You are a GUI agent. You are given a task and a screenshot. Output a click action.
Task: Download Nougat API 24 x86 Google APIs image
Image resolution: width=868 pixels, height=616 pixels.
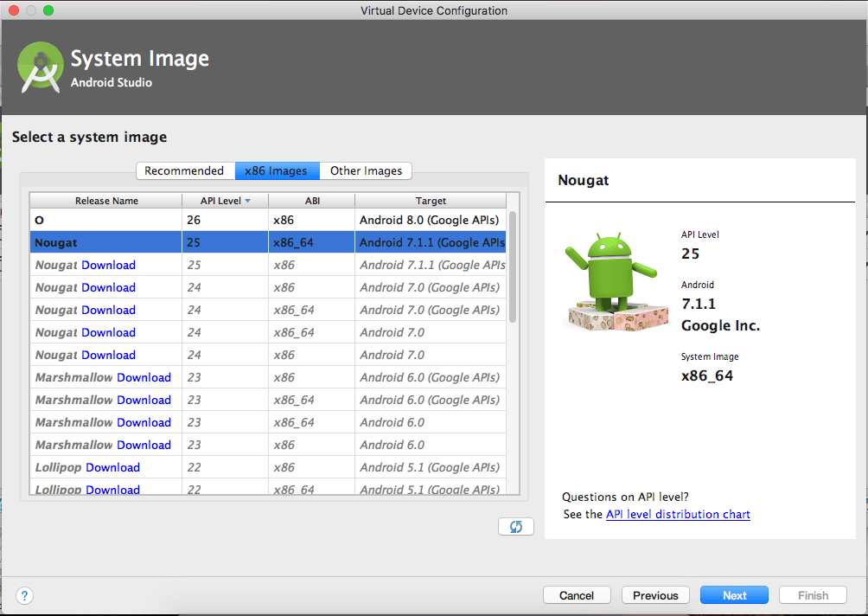109,287
